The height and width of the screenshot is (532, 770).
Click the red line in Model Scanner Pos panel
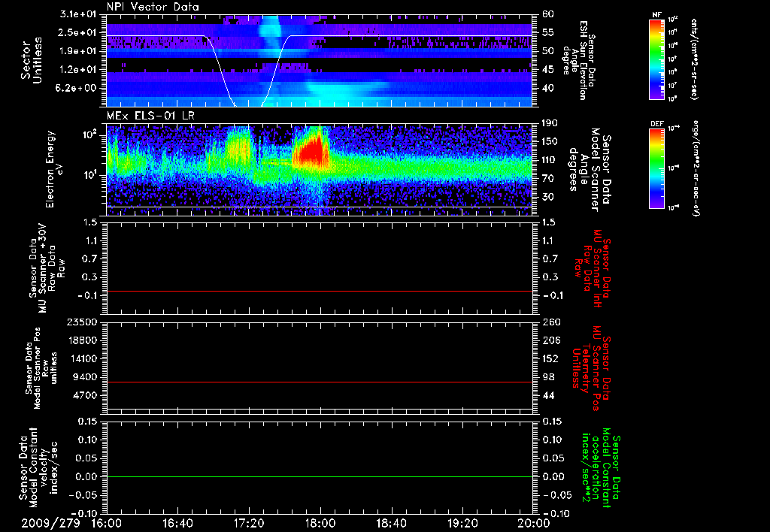pos(319,382)
